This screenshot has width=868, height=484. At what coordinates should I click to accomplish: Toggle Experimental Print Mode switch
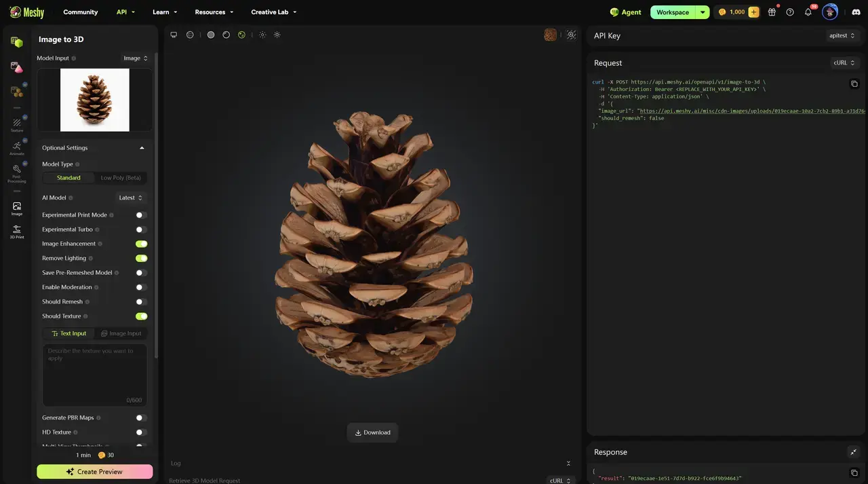(x=141, y=215)
